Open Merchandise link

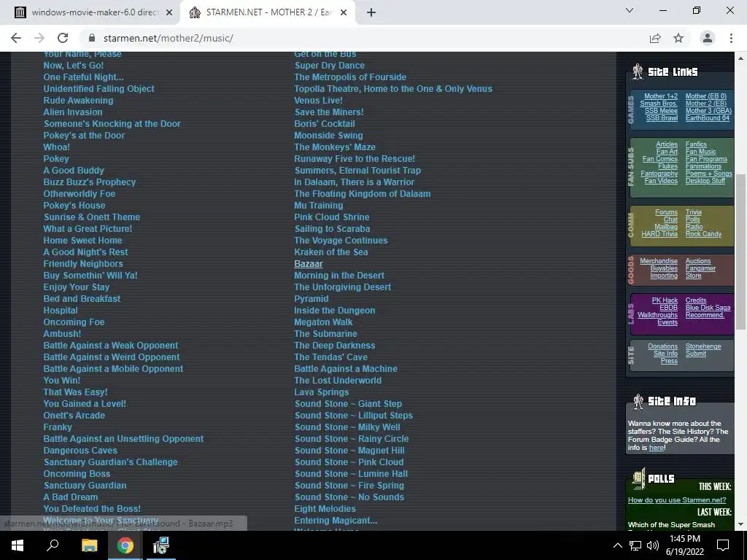(x=659, y=261)
